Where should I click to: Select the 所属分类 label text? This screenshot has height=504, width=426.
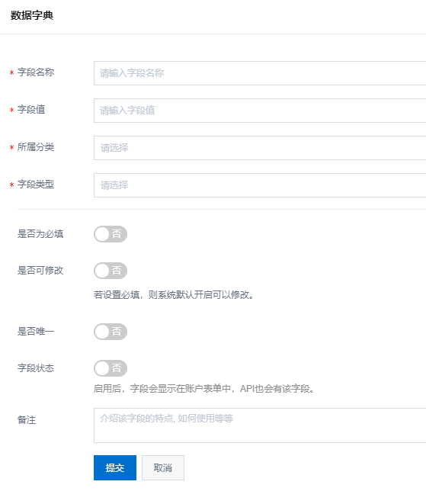(x=36, y=147)
